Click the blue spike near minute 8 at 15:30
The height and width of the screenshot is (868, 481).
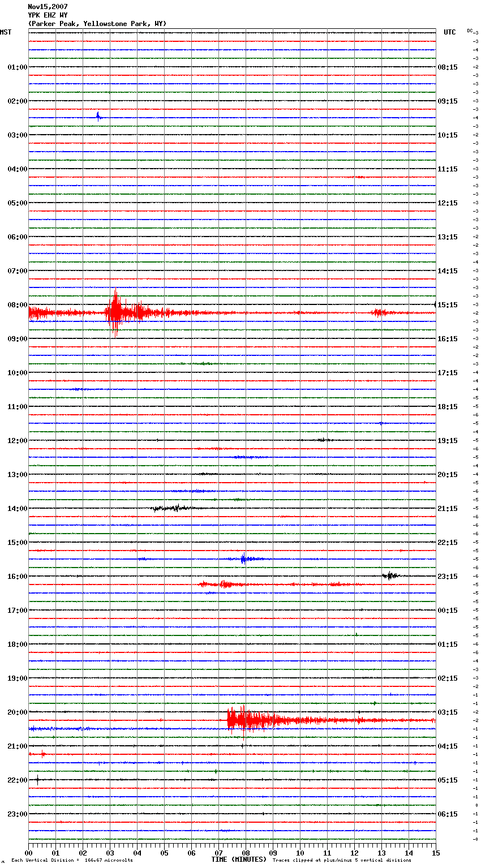[x=243, y=558]
